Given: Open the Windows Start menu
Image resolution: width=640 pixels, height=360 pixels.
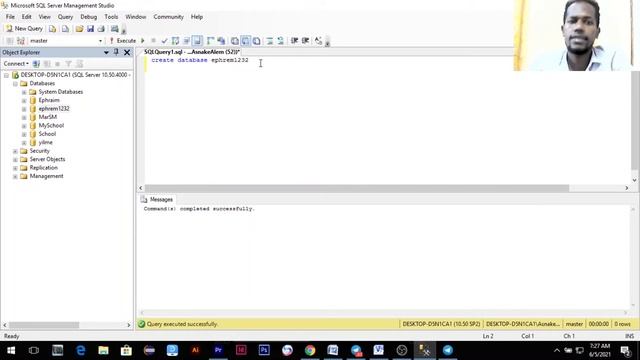Looking at the screenshot, I should 11,350.
